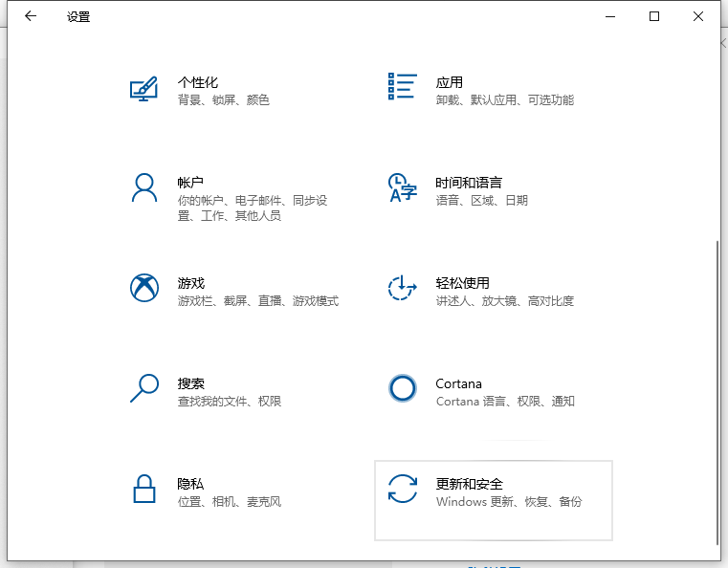
Task: Click the 时间和语言 clock icon
Action: (402, 187)
